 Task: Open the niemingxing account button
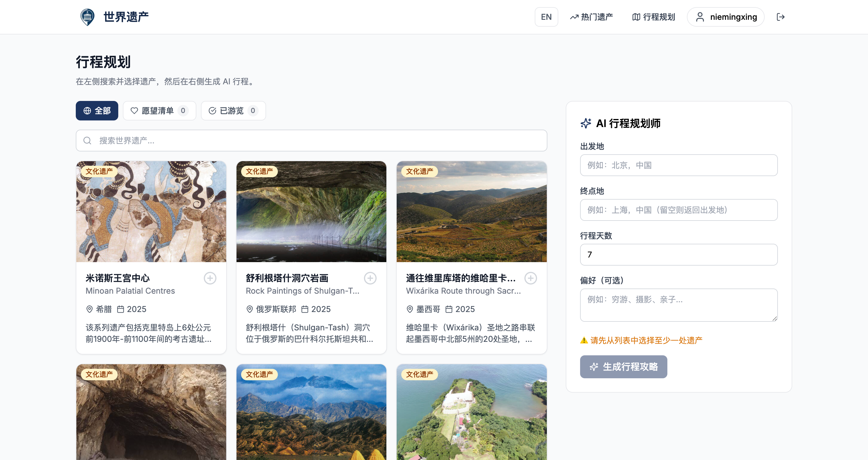click(x=725, y=17)
